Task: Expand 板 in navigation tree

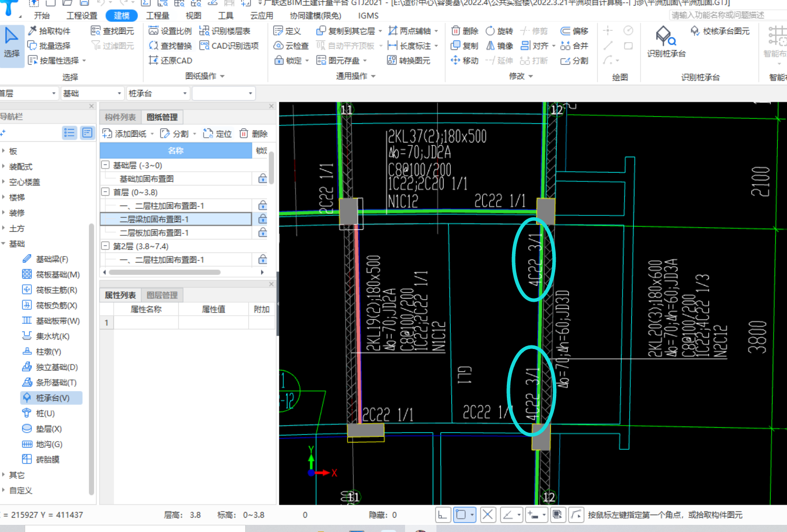Action: pos(4,151)
